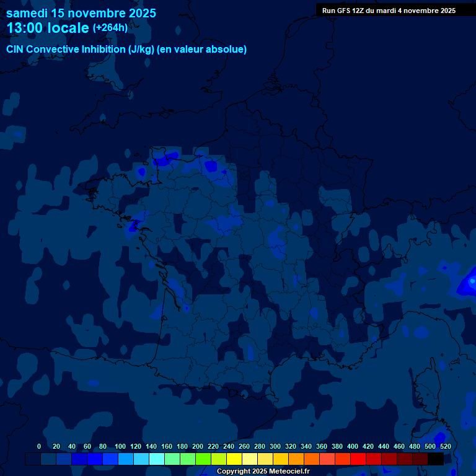Click the legend value label 520
Viewport: 476px width, 476px height.
coord(445,446)
